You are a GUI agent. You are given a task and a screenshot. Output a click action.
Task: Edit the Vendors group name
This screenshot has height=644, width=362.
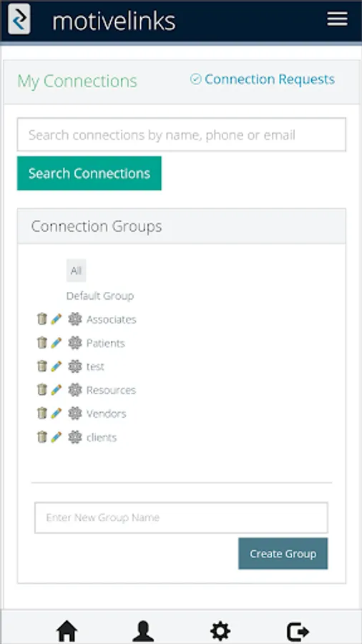(57, 413)
